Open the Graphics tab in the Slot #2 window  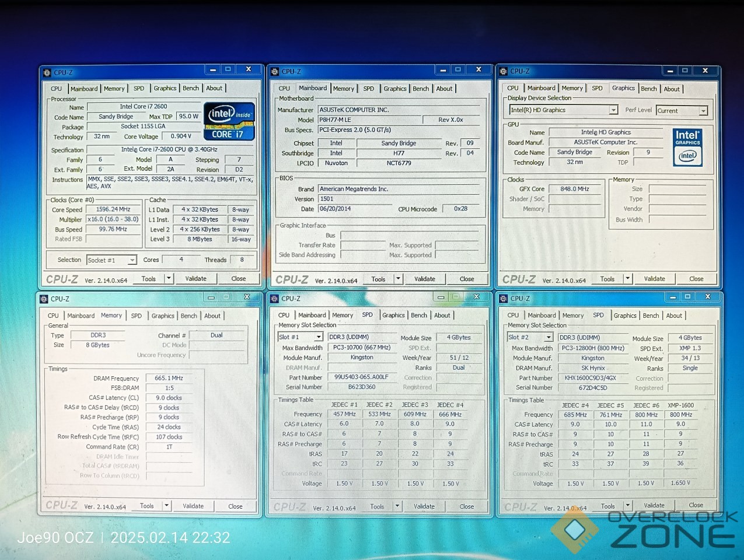(x=625, y=316)
